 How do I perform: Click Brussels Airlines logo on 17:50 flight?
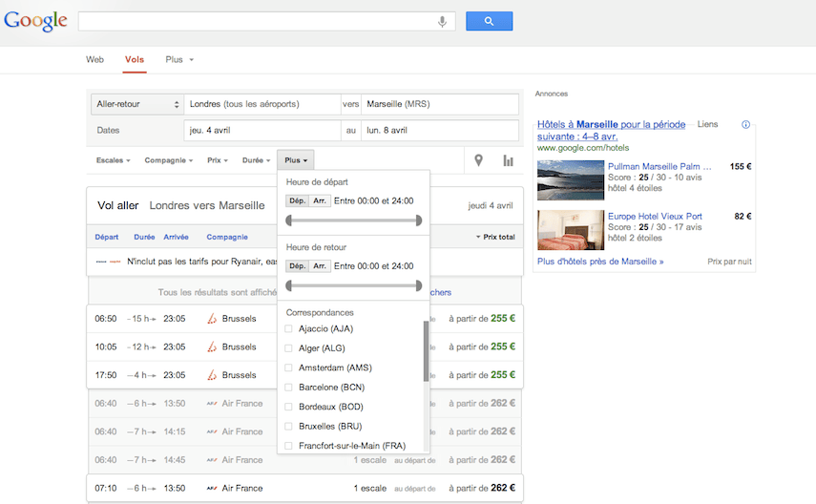[x=212, y=375]
